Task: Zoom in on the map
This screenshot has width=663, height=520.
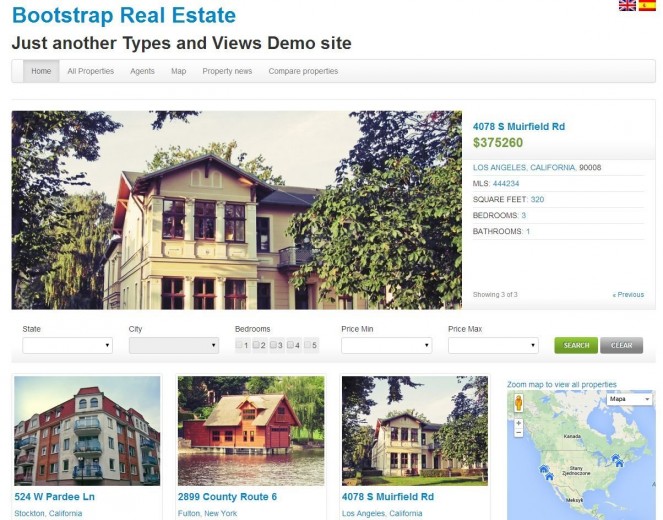Action: click(x=519, y=423)
